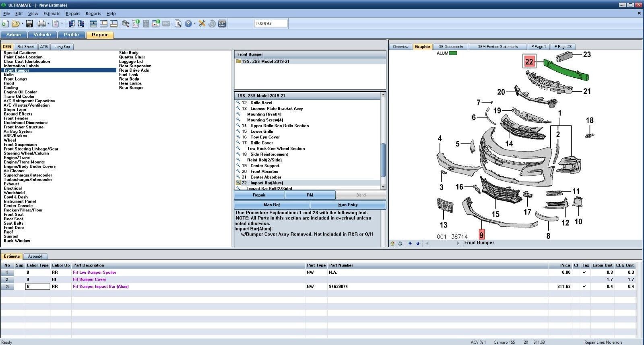Click the document with wrench toolbar icon

click(x=178, y=24)
